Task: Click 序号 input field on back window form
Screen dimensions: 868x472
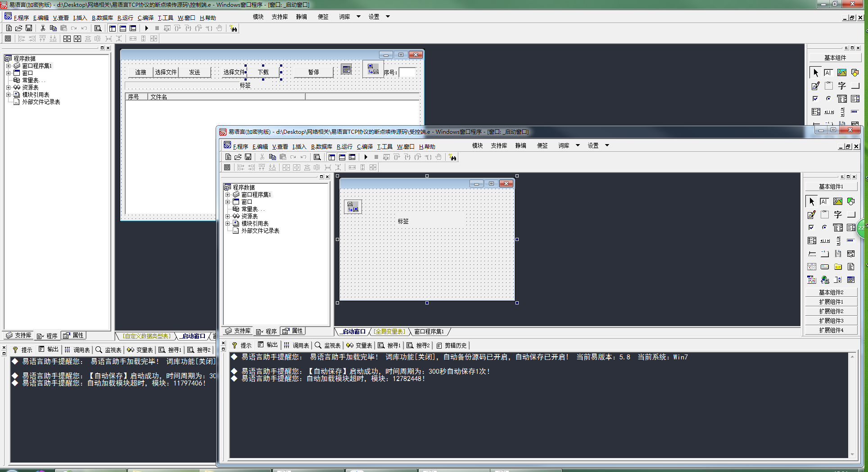Action: pos(407,72)
